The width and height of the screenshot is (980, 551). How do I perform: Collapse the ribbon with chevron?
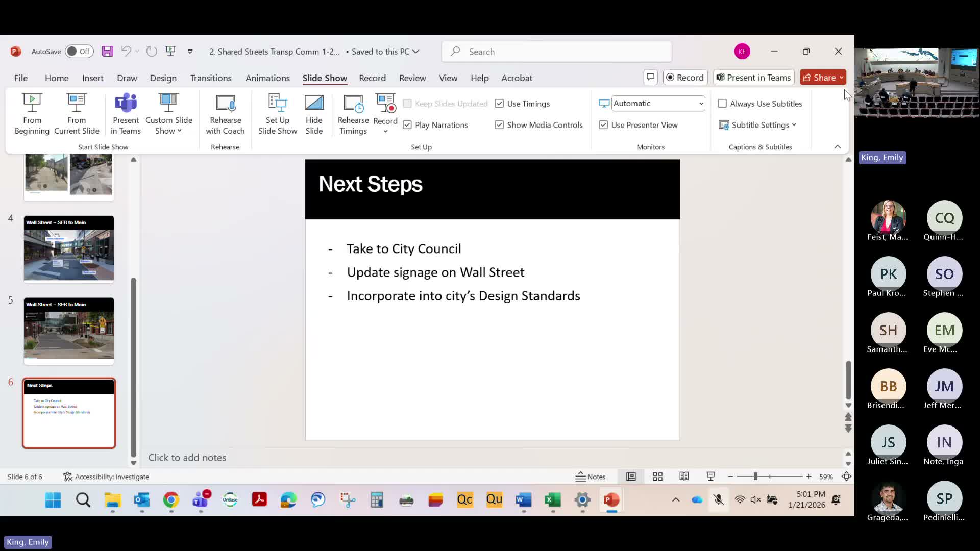[x=837, y=147]
